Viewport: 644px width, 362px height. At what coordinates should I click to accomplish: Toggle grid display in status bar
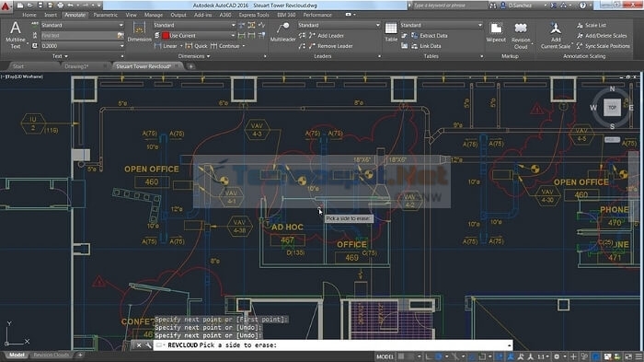401,356
